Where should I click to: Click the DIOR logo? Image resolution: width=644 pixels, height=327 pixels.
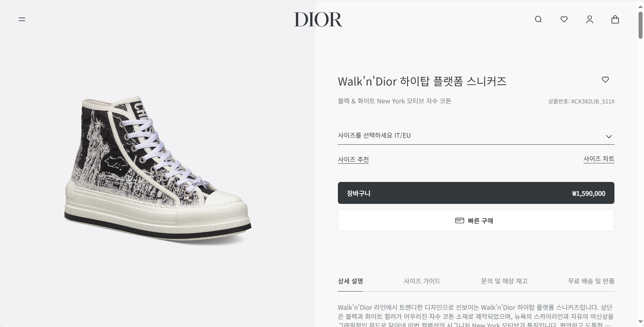(318, 19)
